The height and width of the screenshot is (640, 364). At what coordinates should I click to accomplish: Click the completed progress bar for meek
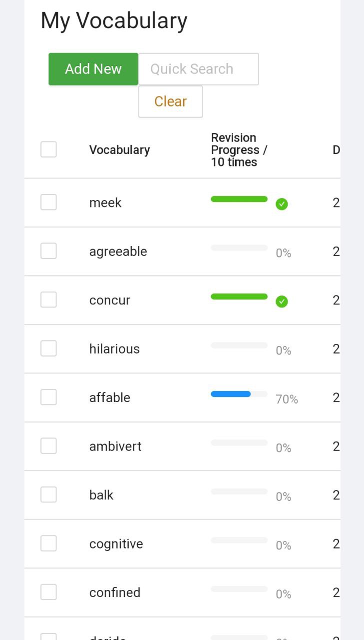239,199
